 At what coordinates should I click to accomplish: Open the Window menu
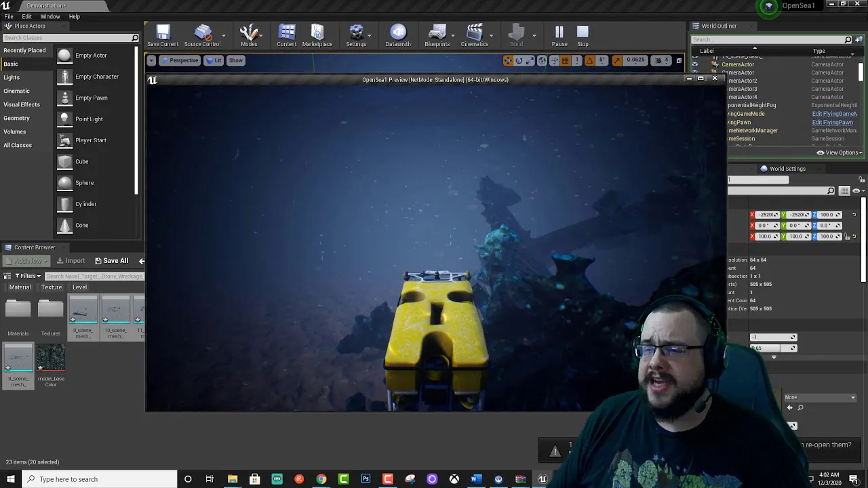50,16
